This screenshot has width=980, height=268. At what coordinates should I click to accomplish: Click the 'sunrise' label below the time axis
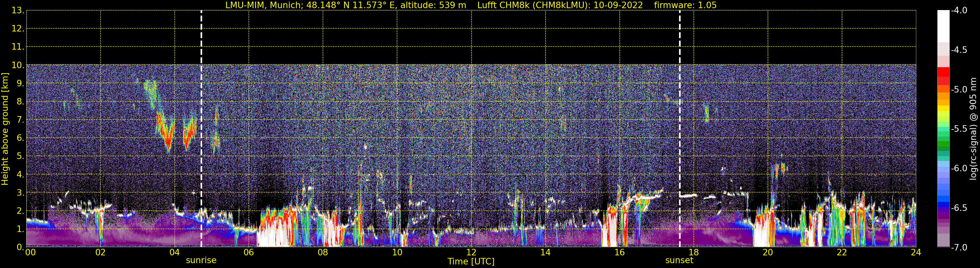201,261
